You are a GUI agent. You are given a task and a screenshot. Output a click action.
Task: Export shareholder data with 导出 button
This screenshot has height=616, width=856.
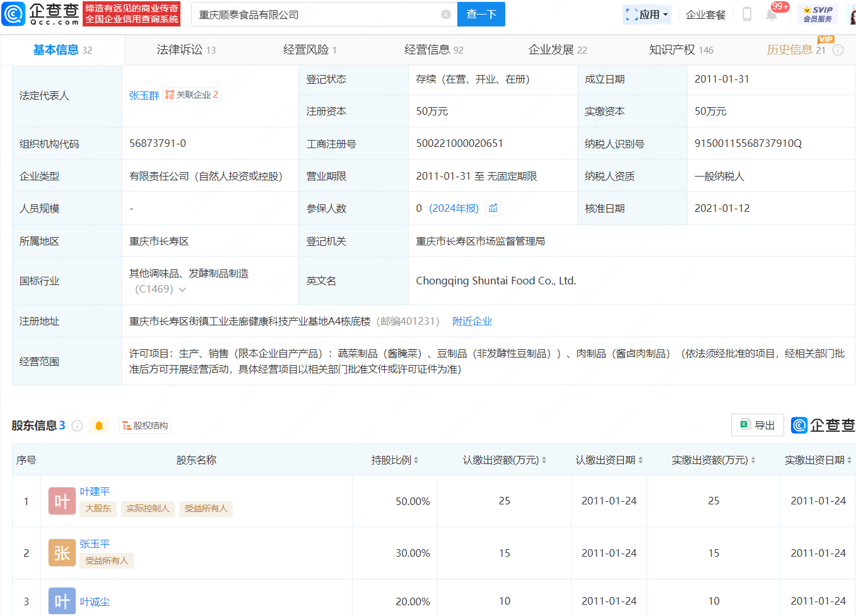(x=758, y=425)
